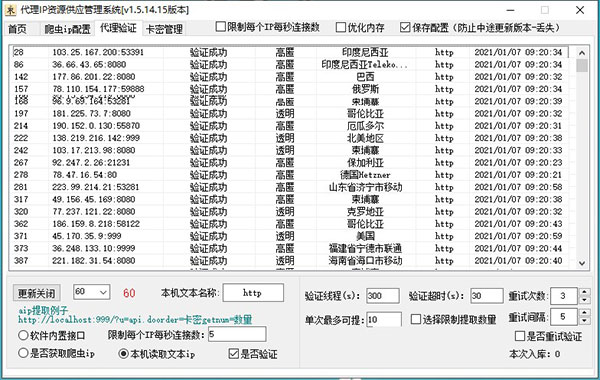The image size is (600, 380).
Task: Close the proxy management window
Action: pos(580,10)
